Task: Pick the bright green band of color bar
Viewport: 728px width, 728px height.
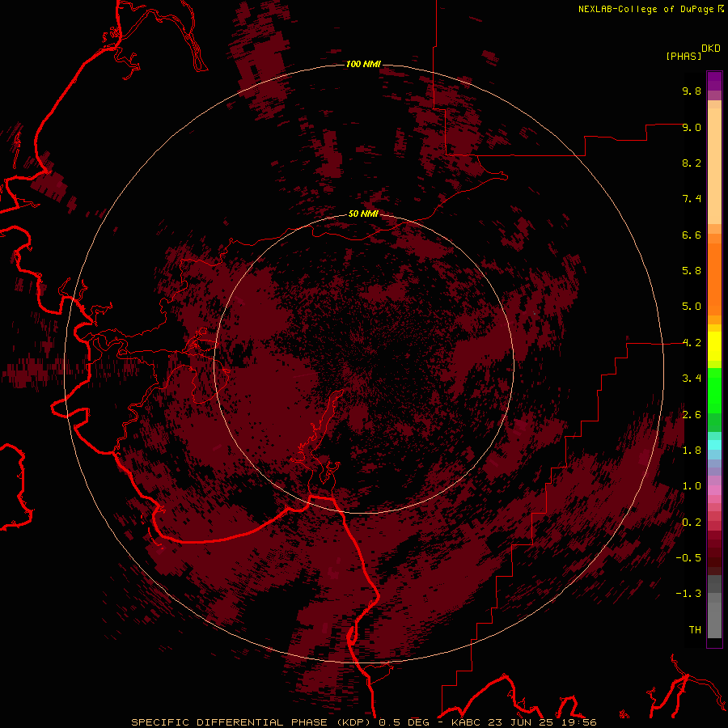Action: coord(714,391)
